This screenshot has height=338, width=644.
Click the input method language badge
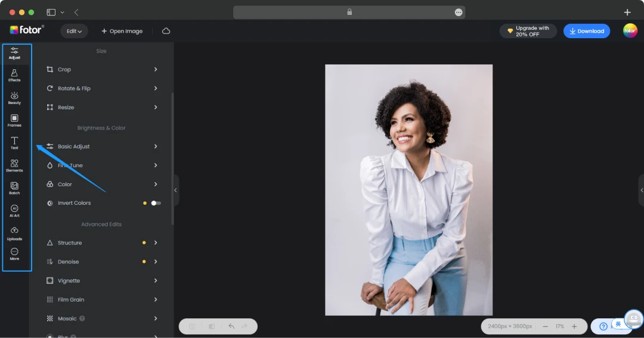coord(618,324)
